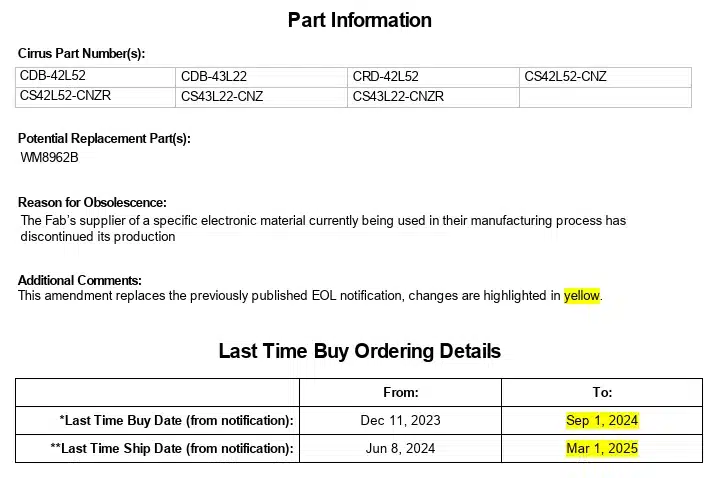This screenshot has height=478, width=724.
Task: Click the Last Time Buy Ordering Details heading
Action: click(x=360, y=351)
